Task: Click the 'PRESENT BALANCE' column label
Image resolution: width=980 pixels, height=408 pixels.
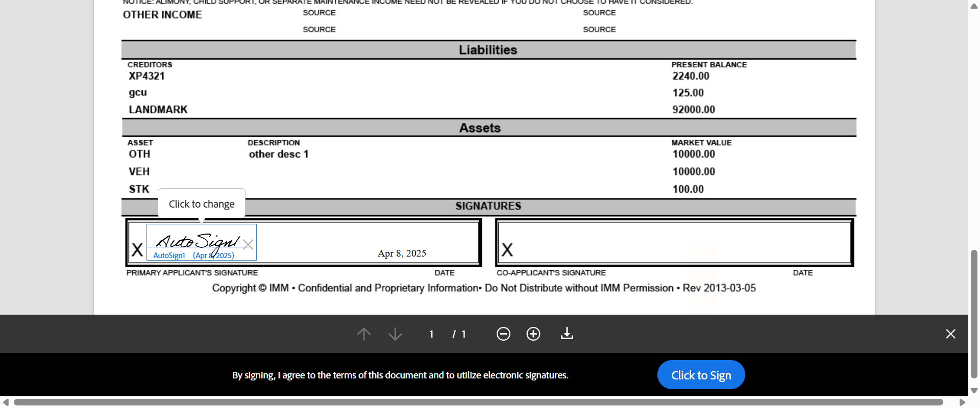Action: (709, 65)
